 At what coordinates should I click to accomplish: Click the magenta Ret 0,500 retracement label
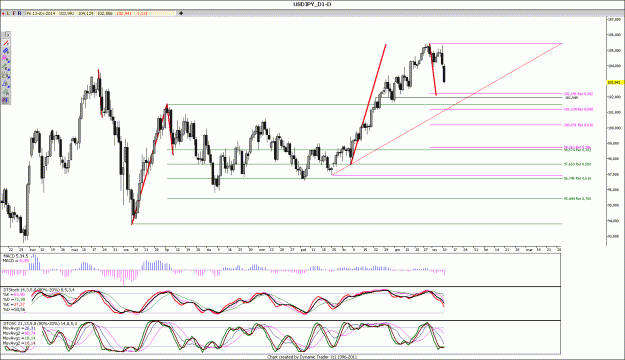tap(578, 109)
